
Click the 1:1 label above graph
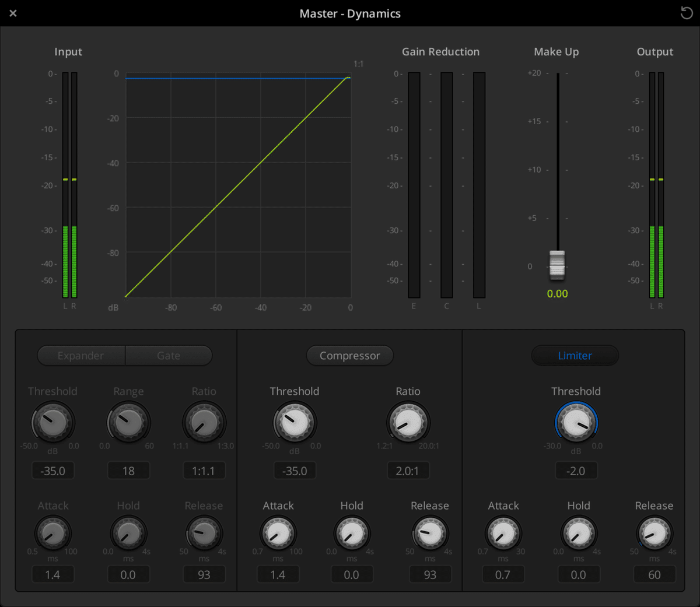pyautogui.click(x=358, y=64)
